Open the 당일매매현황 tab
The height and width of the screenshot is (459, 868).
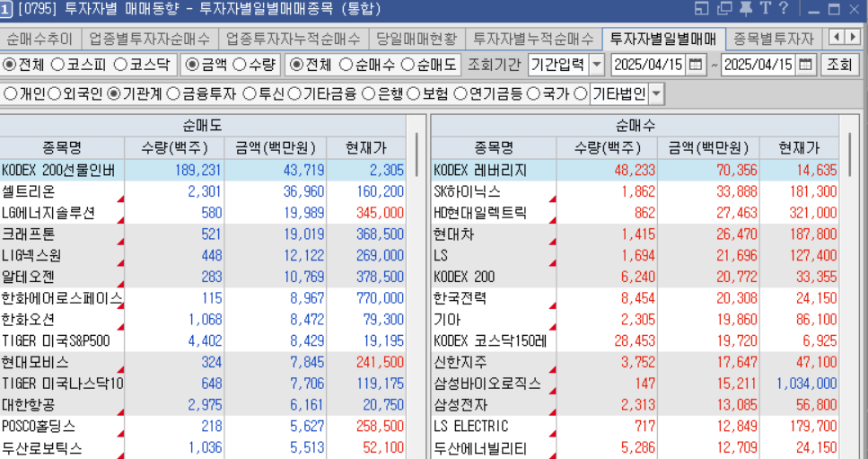point(416,39)
